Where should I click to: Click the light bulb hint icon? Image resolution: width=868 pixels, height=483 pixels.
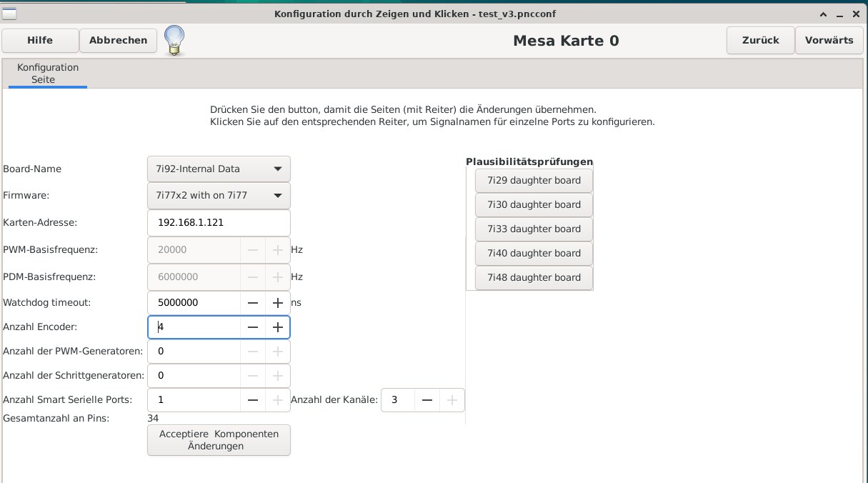pos(174,40)
